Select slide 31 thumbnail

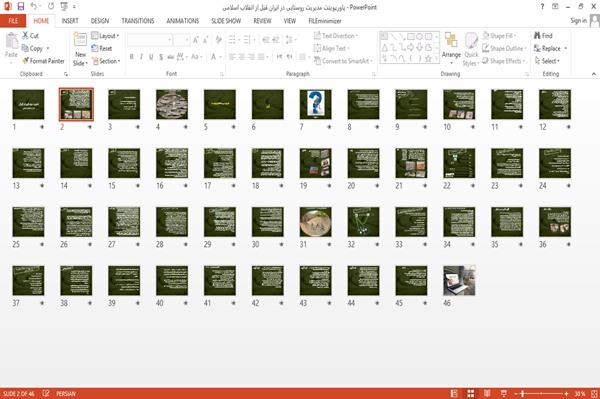315,222
